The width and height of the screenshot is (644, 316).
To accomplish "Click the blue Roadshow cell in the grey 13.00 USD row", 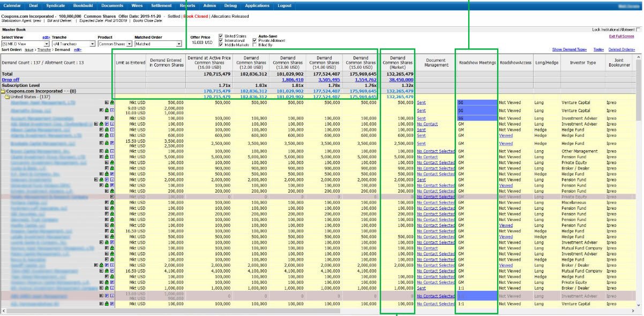I will click(x=477, y=296).
